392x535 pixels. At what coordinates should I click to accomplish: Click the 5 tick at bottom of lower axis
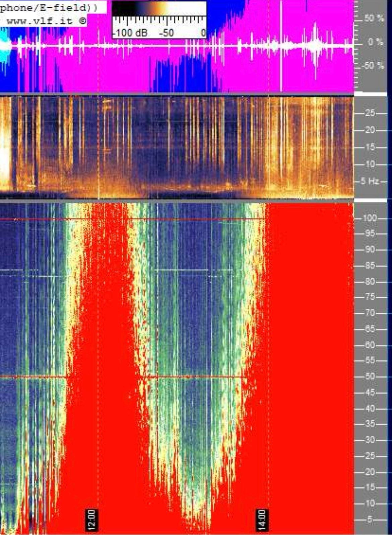tap(370, 520)
